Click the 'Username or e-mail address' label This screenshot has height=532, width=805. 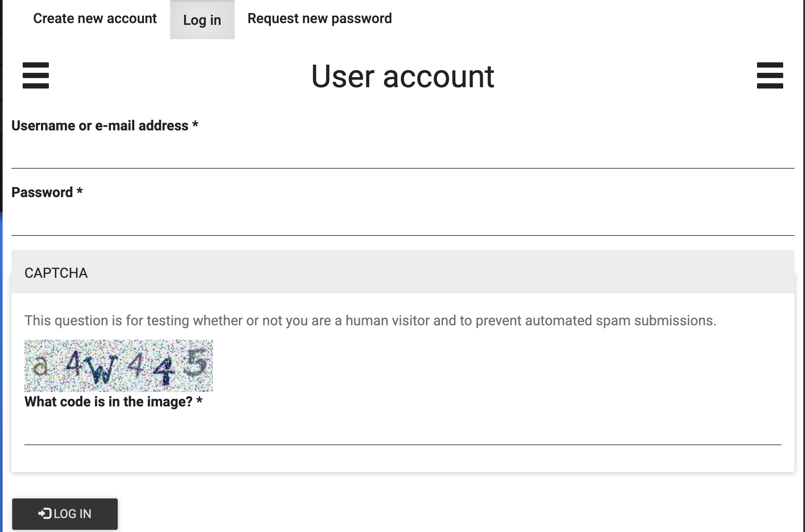(100, 126)
